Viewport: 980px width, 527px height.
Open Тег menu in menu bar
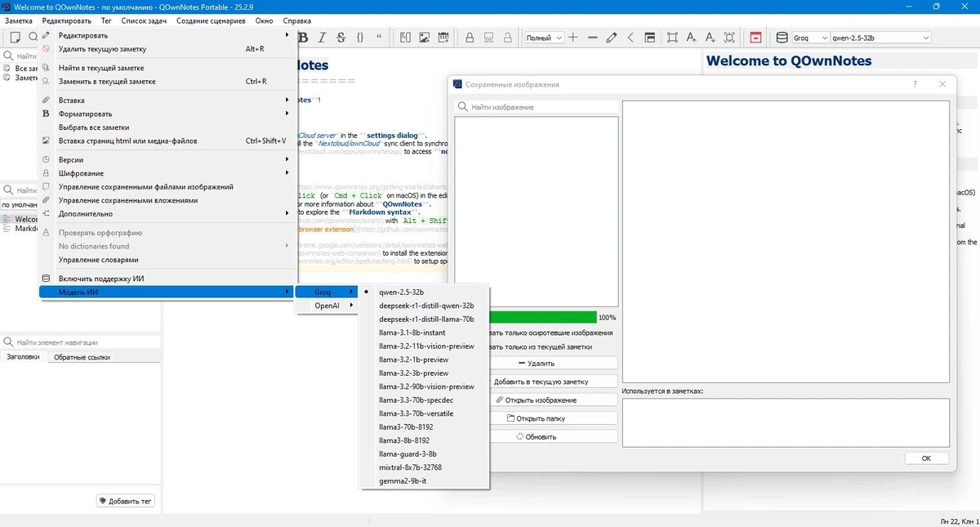coord(106,20)
